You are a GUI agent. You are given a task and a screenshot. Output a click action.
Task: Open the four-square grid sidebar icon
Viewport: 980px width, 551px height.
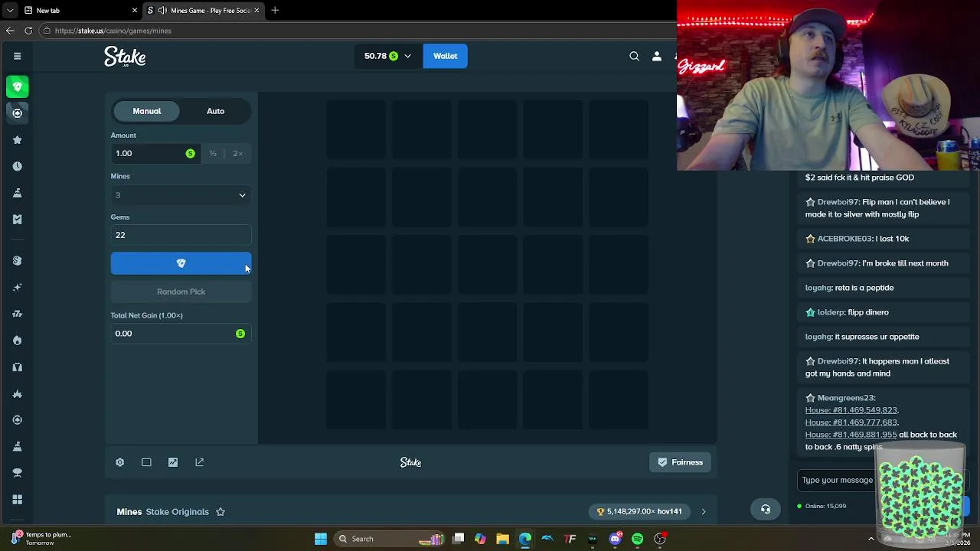point(17,500)
